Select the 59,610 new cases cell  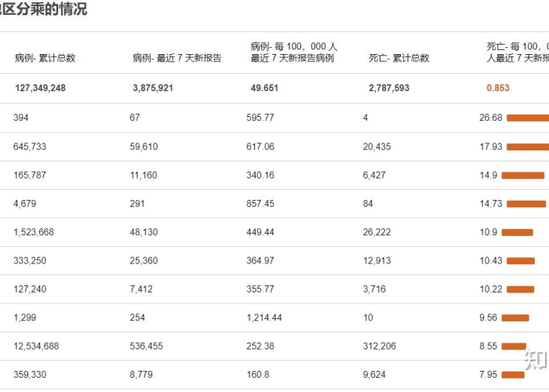pyautogui.click(x=144, y=147)
